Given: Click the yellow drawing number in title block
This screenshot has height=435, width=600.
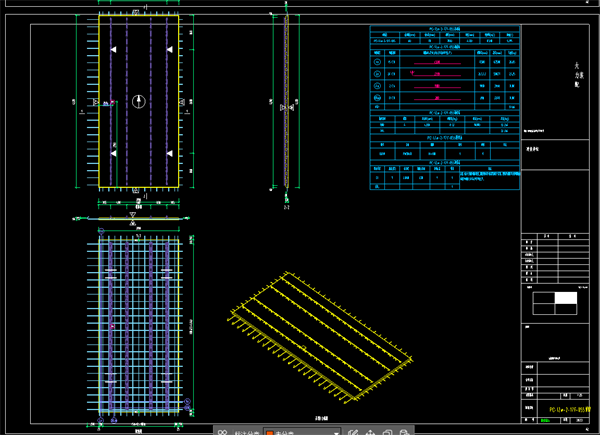Looking at the screenshot, I should coord(570,409).
